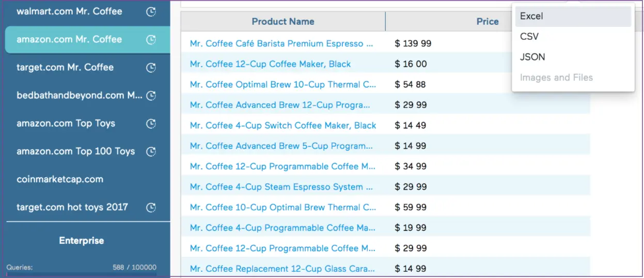Click clock icon next to target.com hot toys 2017
Viewport: 644px width, 278px height.
tap(151, 207)
